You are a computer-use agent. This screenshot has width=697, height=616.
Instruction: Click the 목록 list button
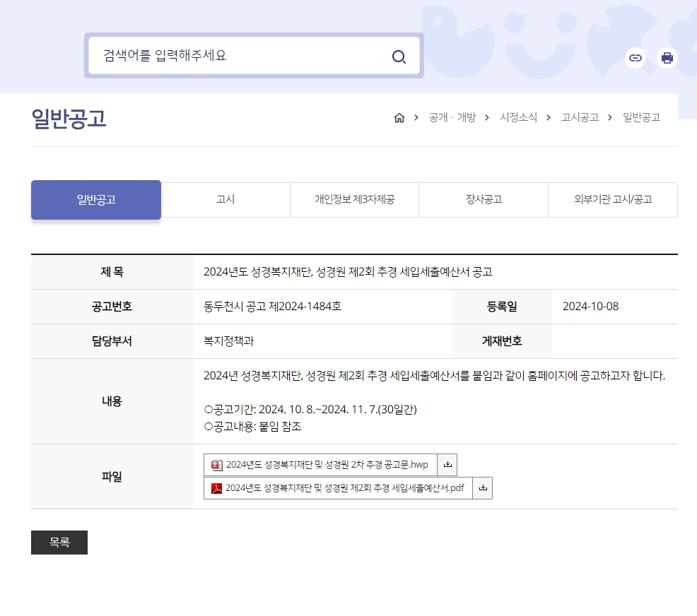click(x=59, y=543)
